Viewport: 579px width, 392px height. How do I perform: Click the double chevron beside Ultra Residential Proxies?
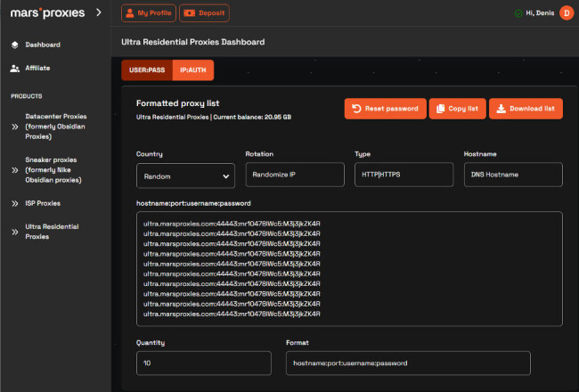14,232
